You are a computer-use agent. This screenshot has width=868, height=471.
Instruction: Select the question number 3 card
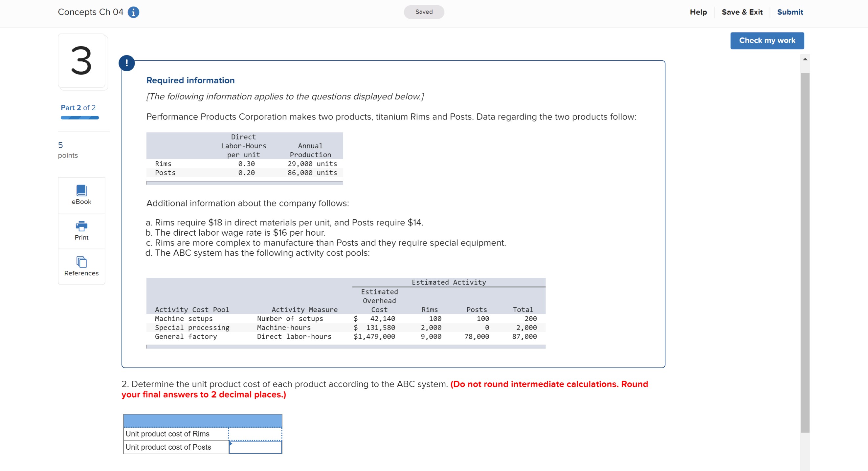point(81,61)
